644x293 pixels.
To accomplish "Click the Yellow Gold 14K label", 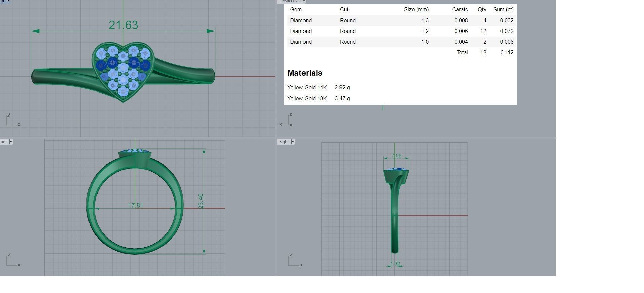I will (x=307, y=88).
